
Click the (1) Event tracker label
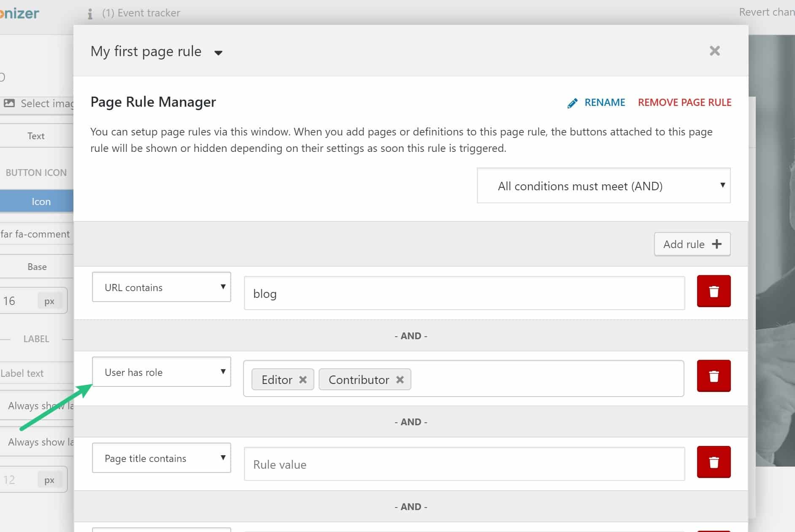pos(141,13)
